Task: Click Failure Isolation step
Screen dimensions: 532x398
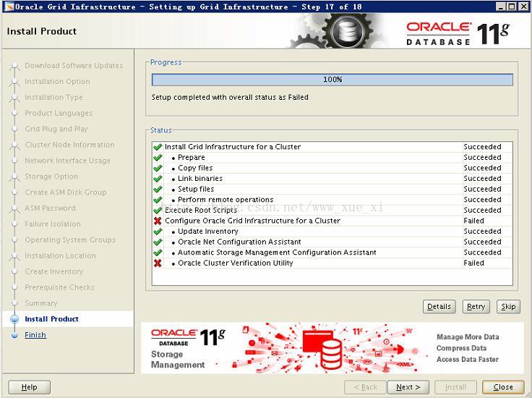Action: pyautogui.click(x=53, y=224)
